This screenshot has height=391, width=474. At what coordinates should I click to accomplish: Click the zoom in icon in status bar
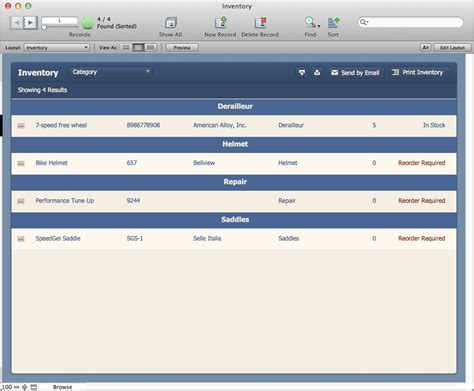[25, 387]
